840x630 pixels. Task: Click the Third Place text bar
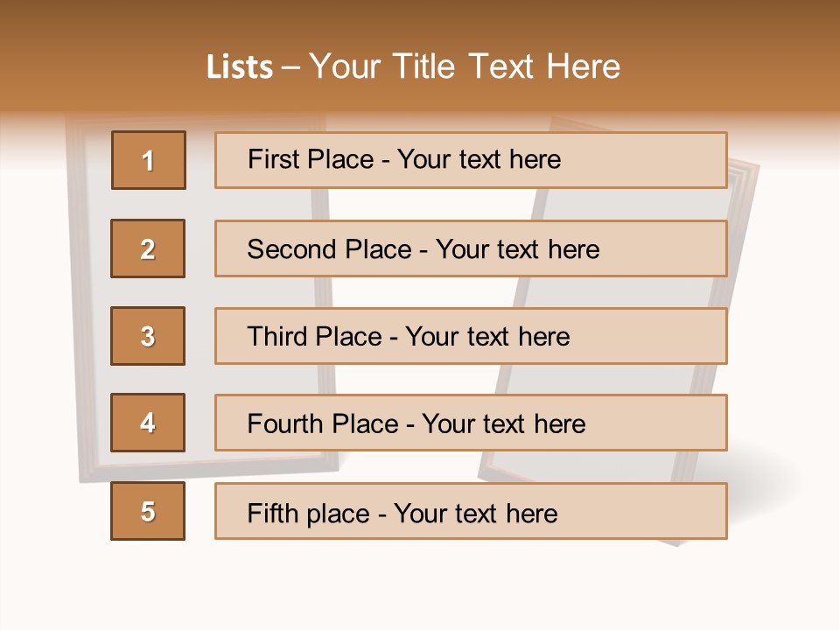click(x=471, y=336)
